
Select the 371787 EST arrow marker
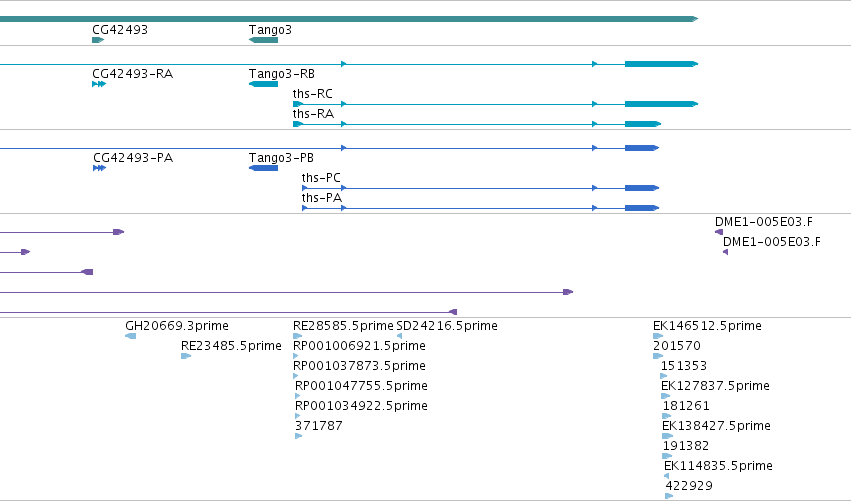click(299, 436)
